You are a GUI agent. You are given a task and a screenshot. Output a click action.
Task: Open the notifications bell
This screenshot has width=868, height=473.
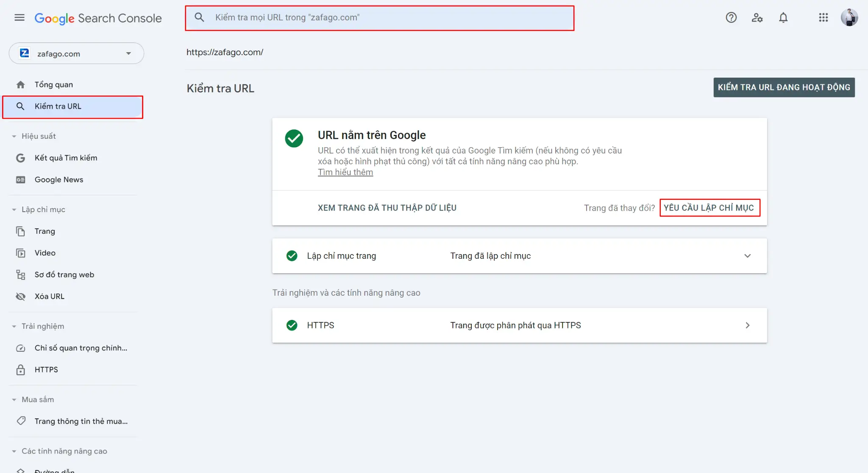783,17
